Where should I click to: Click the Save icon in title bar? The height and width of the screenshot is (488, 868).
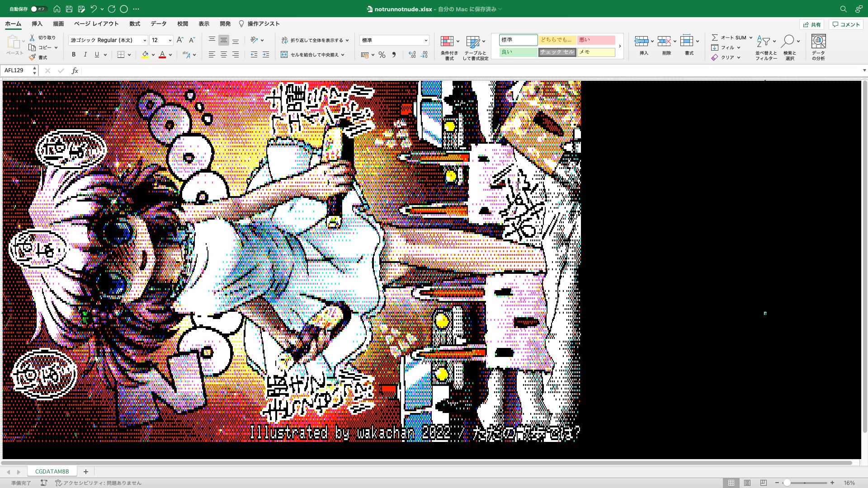tap(69, 9)
